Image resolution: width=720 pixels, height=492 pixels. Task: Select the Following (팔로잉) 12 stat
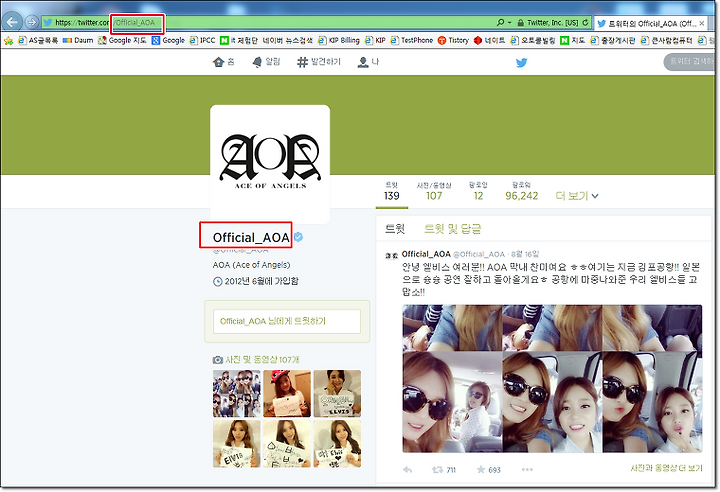click(478, 191)
